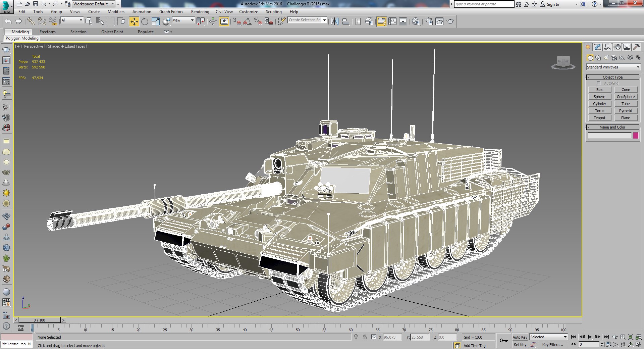The width and height of the screenshot is (644, 349).
Task: Click the Add Time Tag field
Action: (479, 346)
